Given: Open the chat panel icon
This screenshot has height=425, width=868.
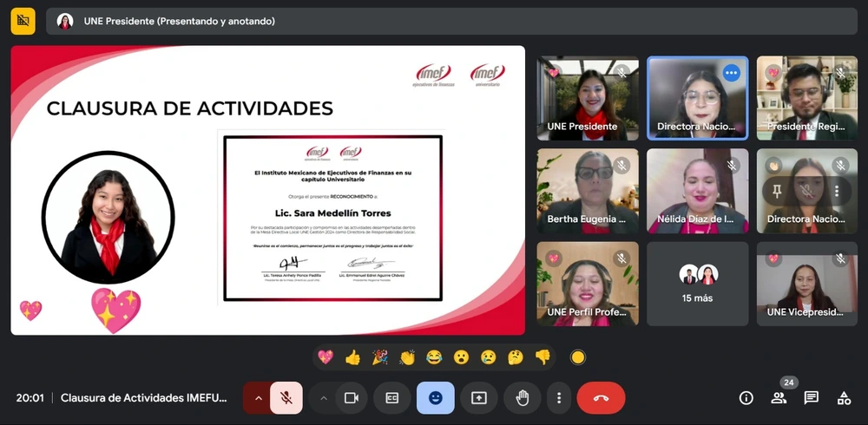Looking at the screenshot, I should (811, 398).
